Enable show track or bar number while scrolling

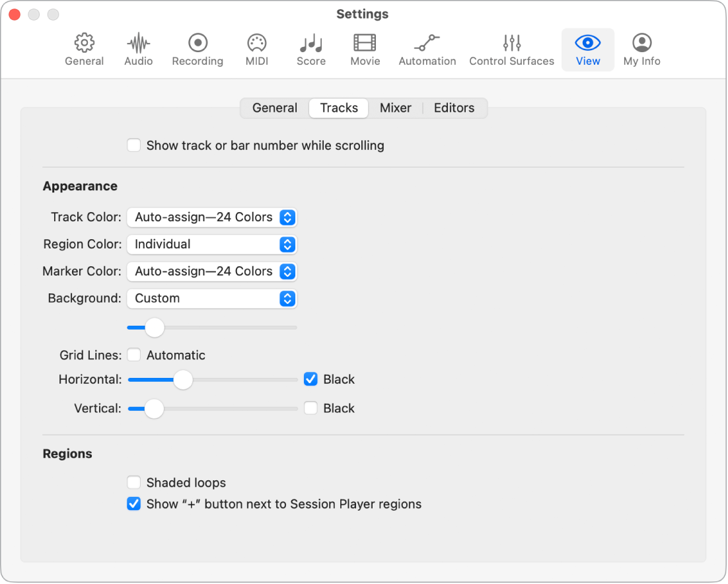click(x=133, y=145)
